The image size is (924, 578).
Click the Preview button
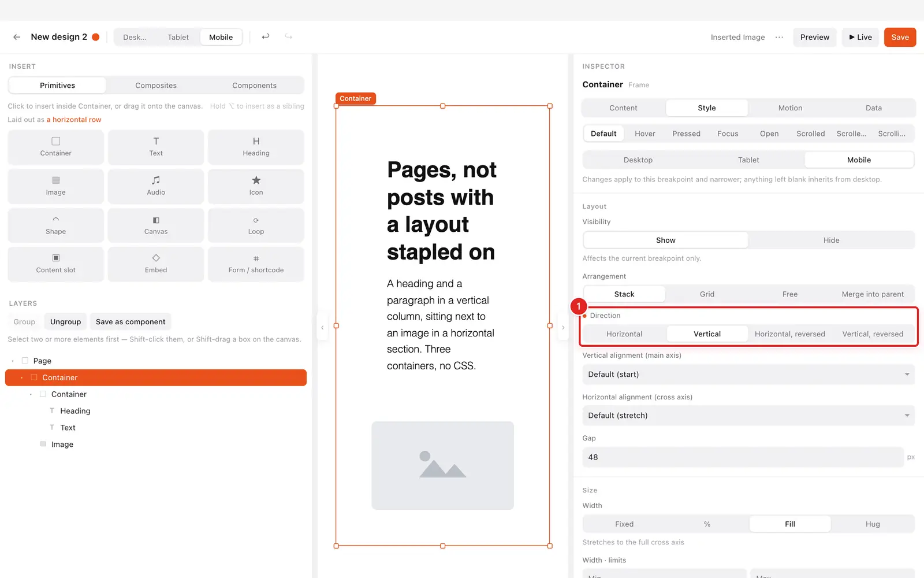point(815,37)
